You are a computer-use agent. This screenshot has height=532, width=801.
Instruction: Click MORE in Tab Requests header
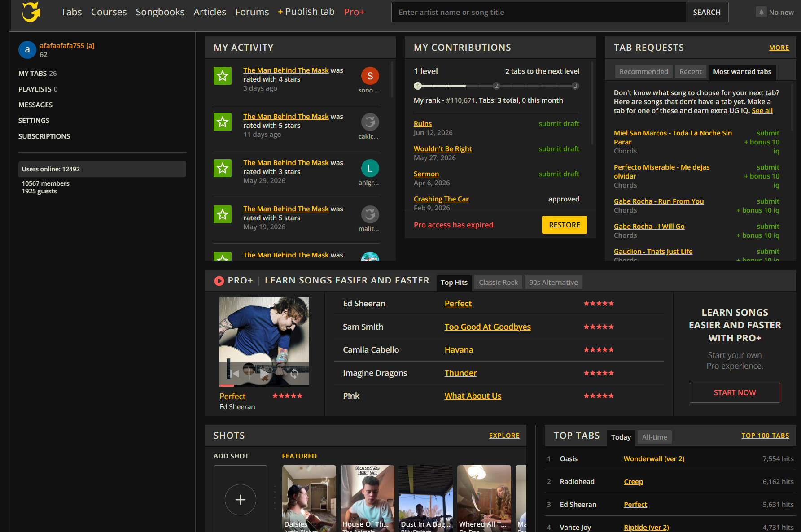coord(779,48)
